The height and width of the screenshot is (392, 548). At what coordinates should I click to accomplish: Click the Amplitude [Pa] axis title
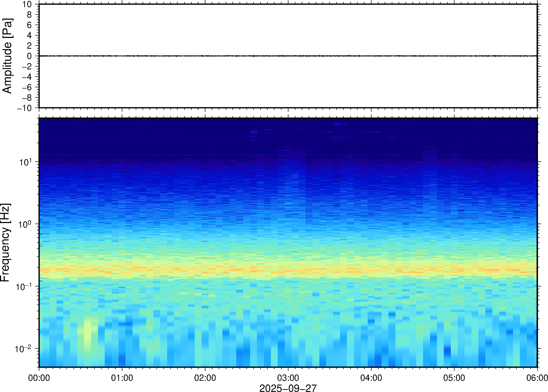(x=7, y=56)
